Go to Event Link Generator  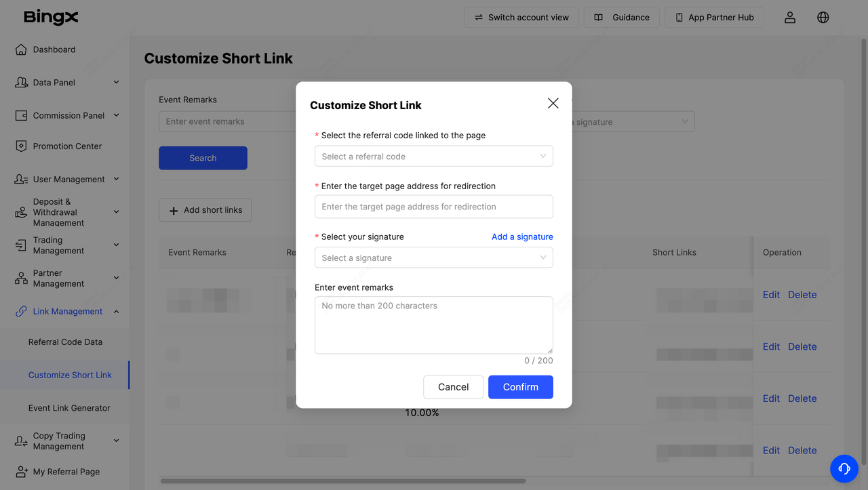tap(69, 408)
